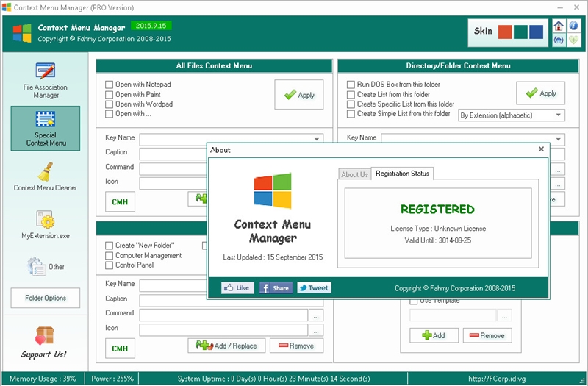Click the Windows logo in About dialog
Viewport: 588px width, 386px height.
273,190
